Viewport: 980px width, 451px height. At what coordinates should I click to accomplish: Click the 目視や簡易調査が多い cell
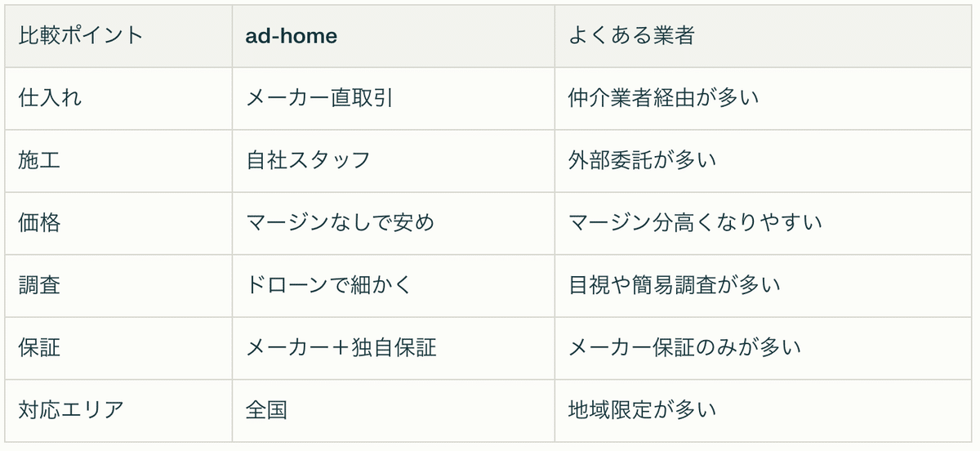[x=674, y=285]
